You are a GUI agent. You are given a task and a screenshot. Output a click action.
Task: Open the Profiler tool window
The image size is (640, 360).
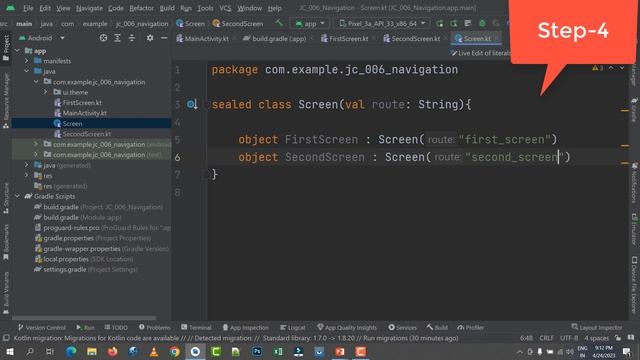471,328
